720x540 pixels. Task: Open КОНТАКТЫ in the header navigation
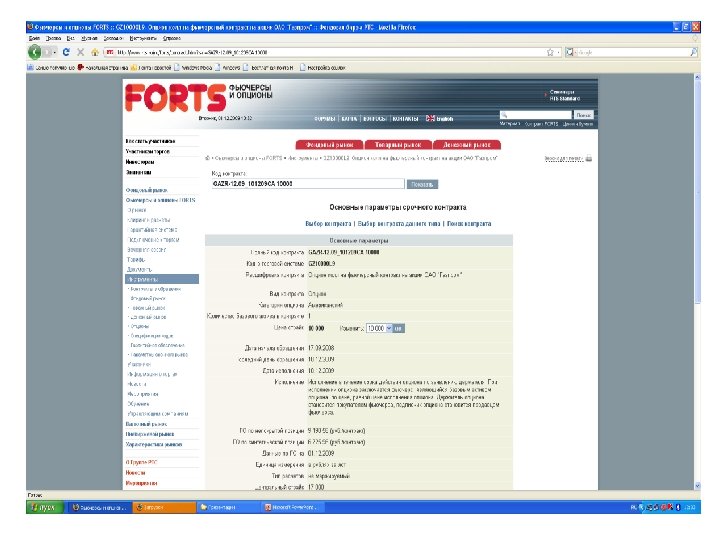pyautogui.click(x=405, y=119)
